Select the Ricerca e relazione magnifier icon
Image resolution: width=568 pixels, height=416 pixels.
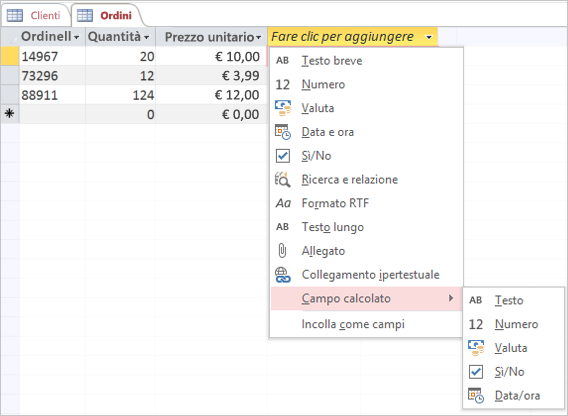pyautogui.click(x=283, y=179)
